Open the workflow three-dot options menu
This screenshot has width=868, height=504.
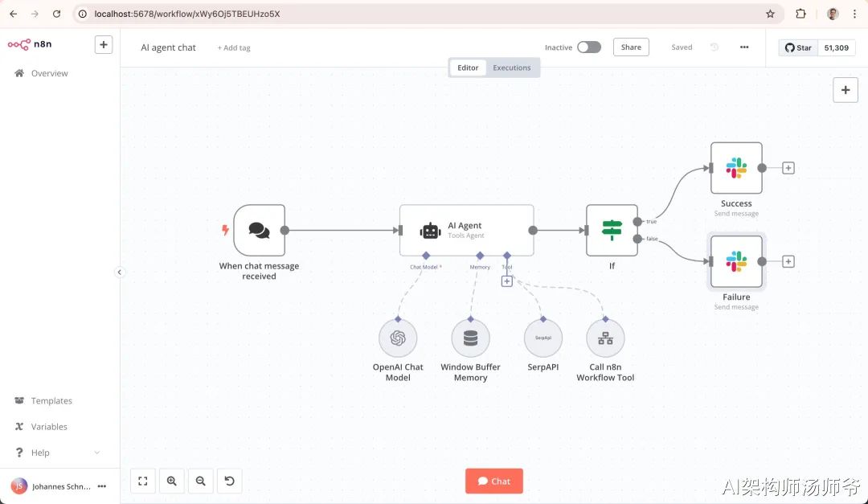(x=744, y=47)
